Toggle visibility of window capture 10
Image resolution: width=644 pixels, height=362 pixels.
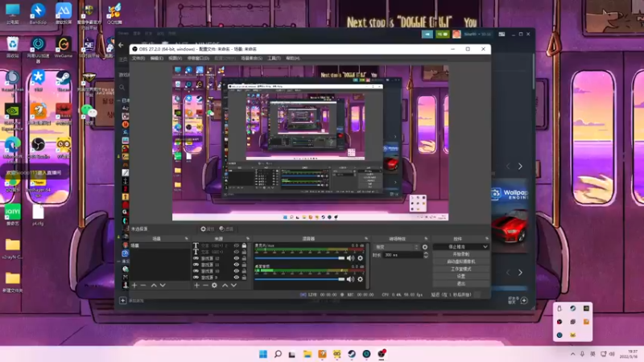(236, 271)
